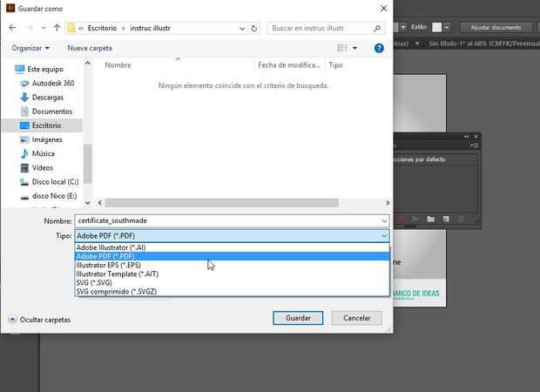The image size is (540, 392).
Task: Create new action icon in panel
Action: 446,219
